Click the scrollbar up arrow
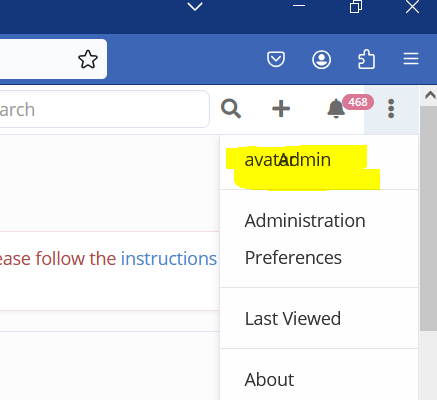This screenshot has width=437, height=400. click(x=430, y=96)
